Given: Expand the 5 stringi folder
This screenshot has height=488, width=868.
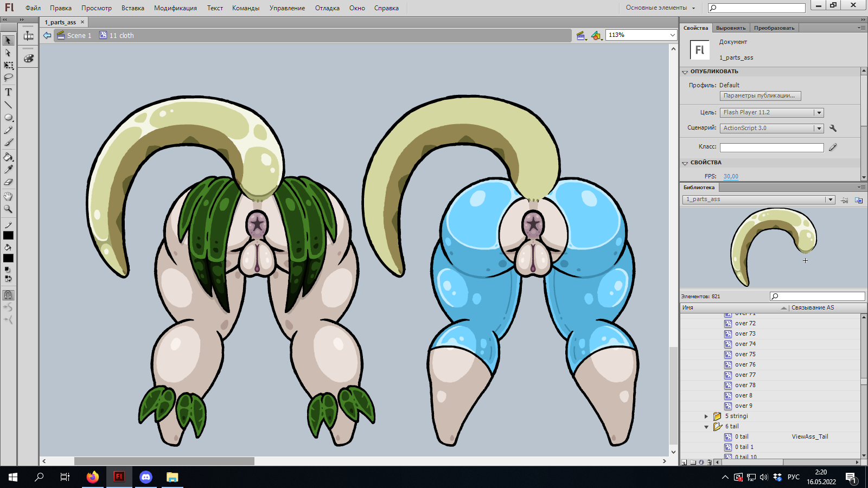Looking at the screenshot, I should tap(706, 416).
